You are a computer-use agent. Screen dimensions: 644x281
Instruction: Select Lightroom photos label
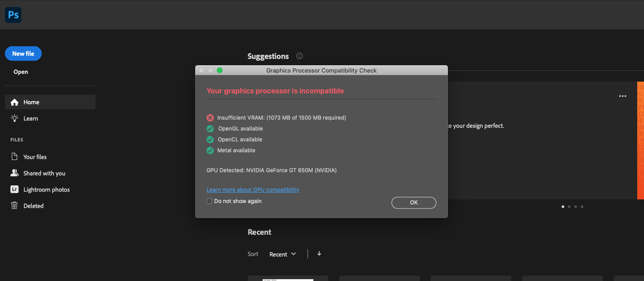pyautogui.click(x=47, y=190)
